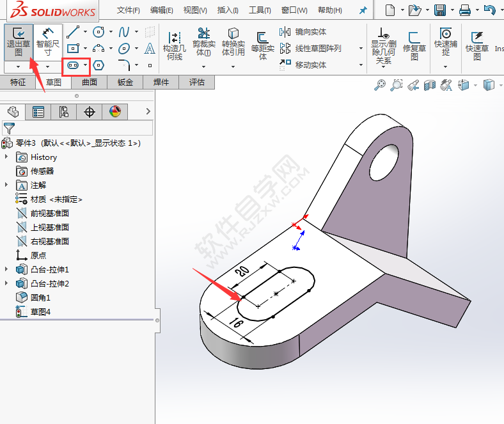The width and height of the screenshot is (504, 424).
Task: Open the 插入(I) menu
Action: (x=228, y=10)
